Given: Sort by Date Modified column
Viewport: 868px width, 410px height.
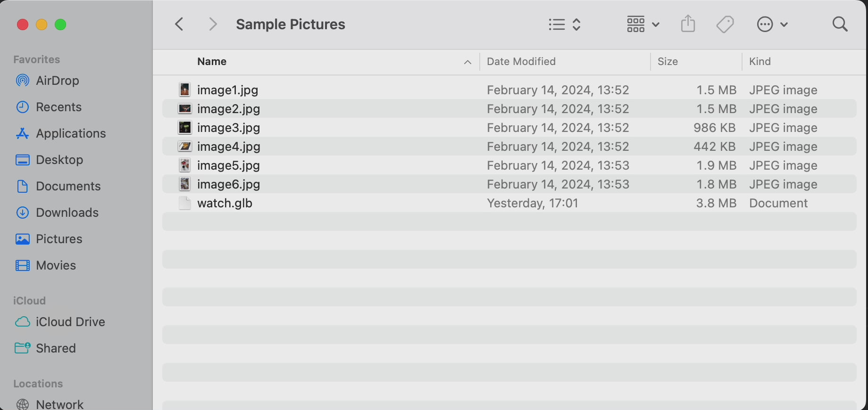Looking at the screenshot, I should pyautogui.click(x=521, y=62).
